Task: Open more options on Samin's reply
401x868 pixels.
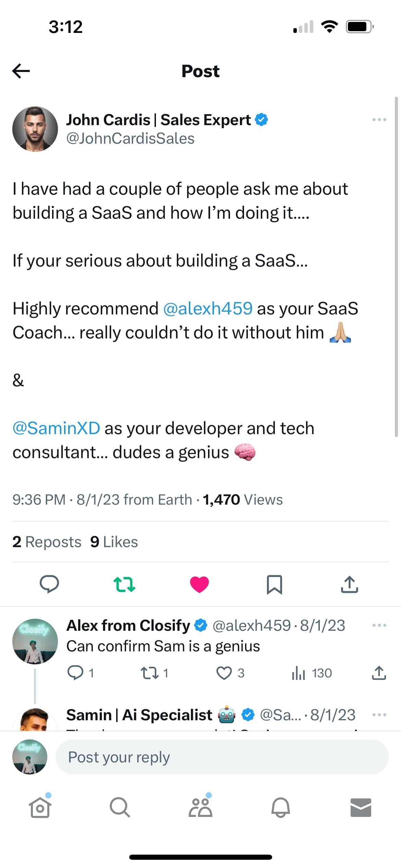Action: click(x=379, y=715)
